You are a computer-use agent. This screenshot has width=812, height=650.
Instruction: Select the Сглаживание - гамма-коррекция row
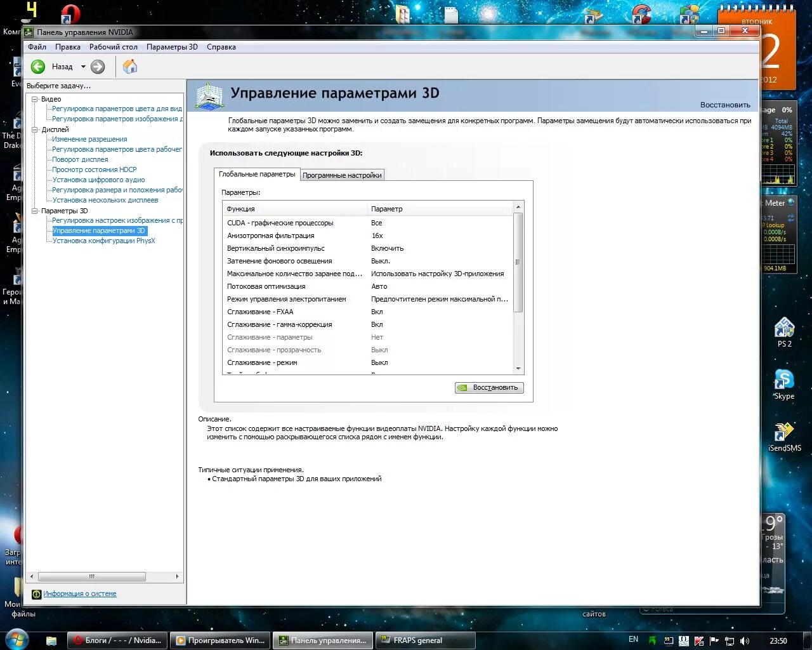tap(367, 324)
